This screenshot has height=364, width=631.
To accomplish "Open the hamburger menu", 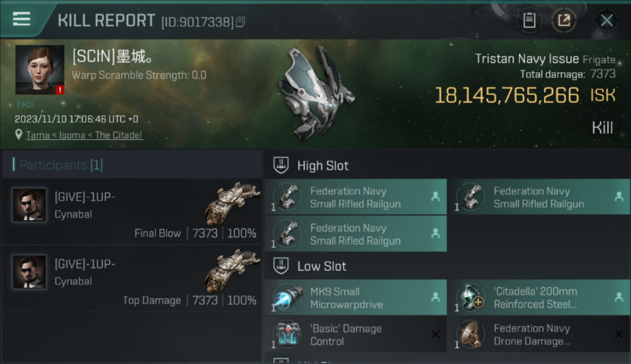I will (x=21, y=19).
